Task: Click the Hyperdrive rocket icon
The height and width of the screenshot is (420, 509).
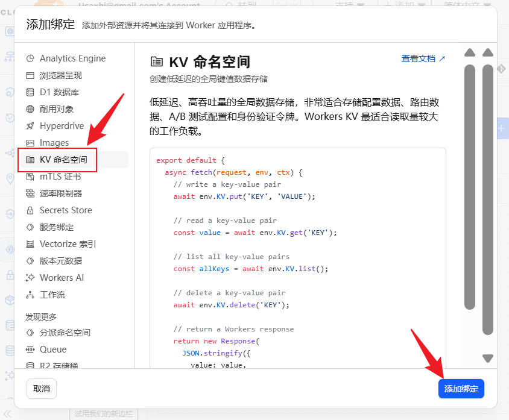Action: pos(30,126)
